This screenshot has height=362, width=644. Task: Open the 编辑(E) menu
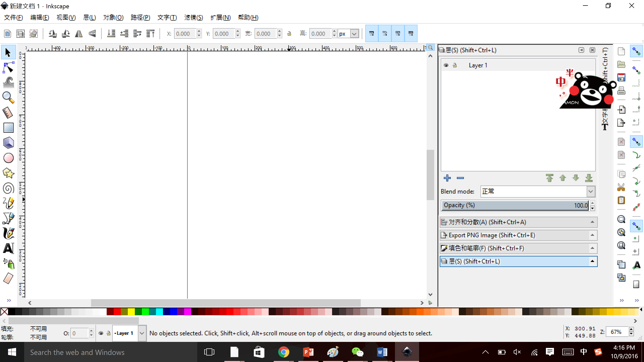pyautogui.click(x=39, y=17)
